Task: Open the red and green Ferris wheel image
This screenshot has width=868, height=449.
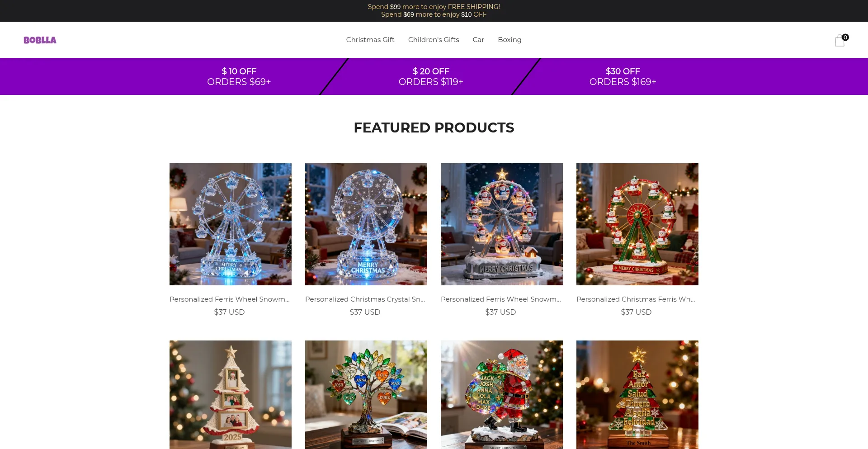Action: point(637,224)
